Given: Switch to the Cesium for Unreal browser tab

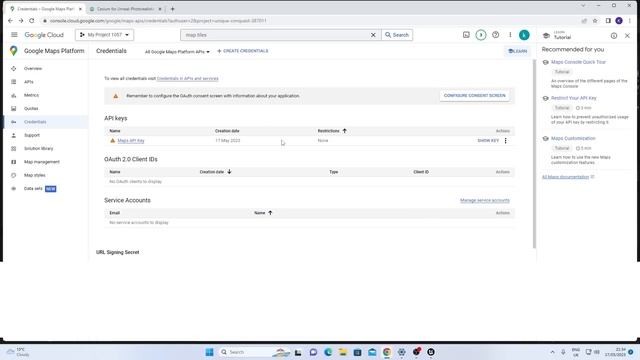Looking at the screenshot, I should 125,9.
